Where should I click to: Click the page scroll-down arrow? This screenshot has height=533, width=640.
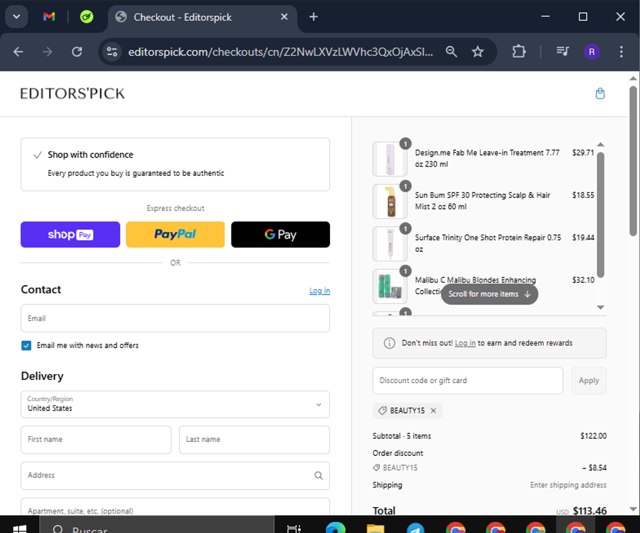pyautogui.click(x=633, y=509)
